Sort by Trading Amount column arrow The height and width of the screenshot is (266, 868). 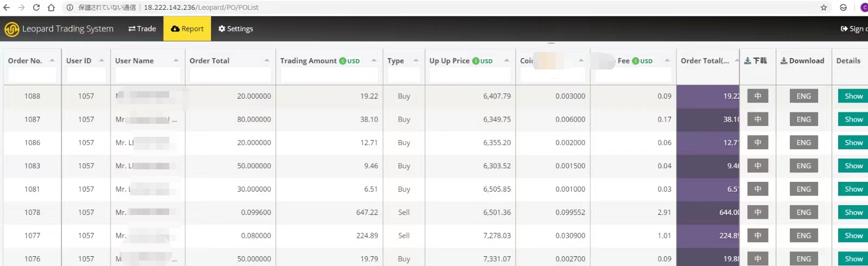click(x=374, y=60)
